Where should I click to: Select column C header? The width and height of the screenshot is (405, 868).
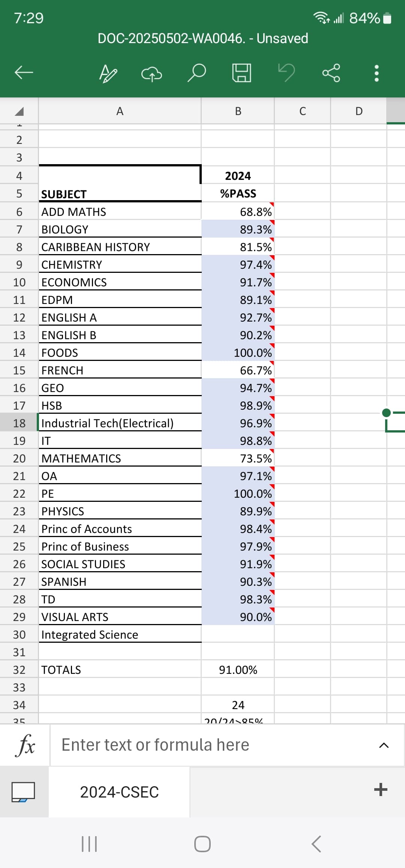303,111
